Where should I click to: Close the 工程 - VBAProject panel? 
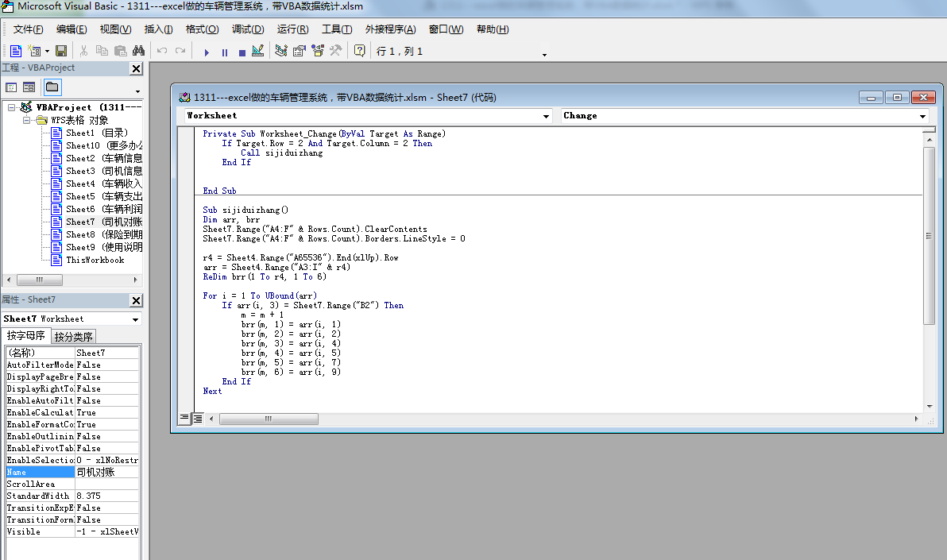coord(137,69)
